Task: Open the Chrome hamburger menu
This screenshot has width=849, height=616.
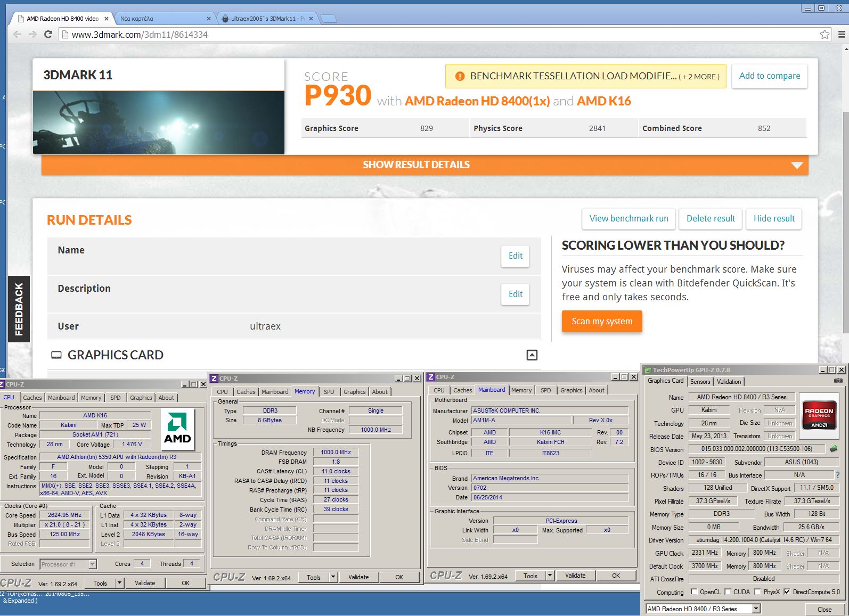Action: coord(842,35)
